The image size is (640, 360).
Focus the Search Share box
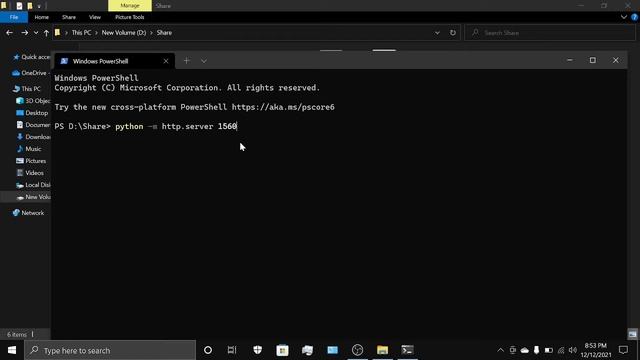point(550,33)
